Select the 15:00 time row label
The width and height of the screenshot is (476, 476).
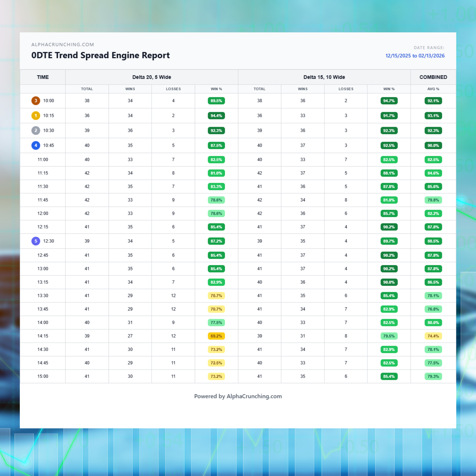(43, 376)
